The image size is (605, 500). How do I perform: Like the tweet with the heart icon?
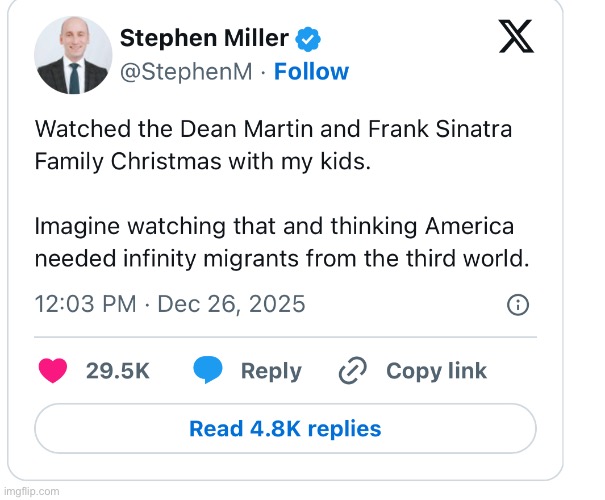[x=53, y=371]
